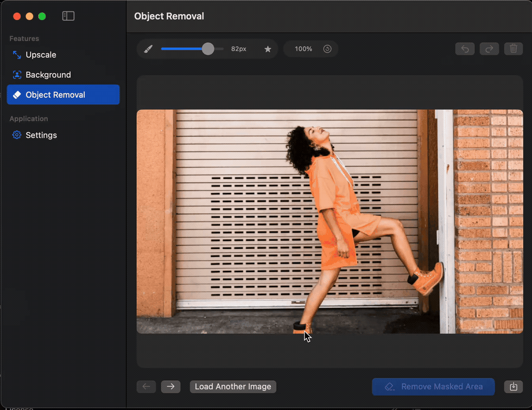Viewport: 532px width, 410px height.
Task: Click the 100% zoom value
Action: coord(303,49)
